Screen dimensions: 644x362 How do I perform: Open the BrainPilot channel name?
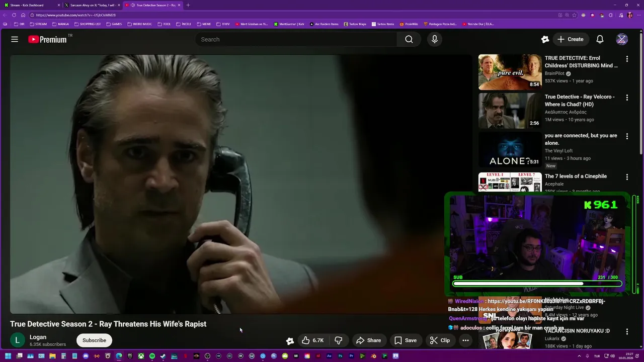click(554, 73)
